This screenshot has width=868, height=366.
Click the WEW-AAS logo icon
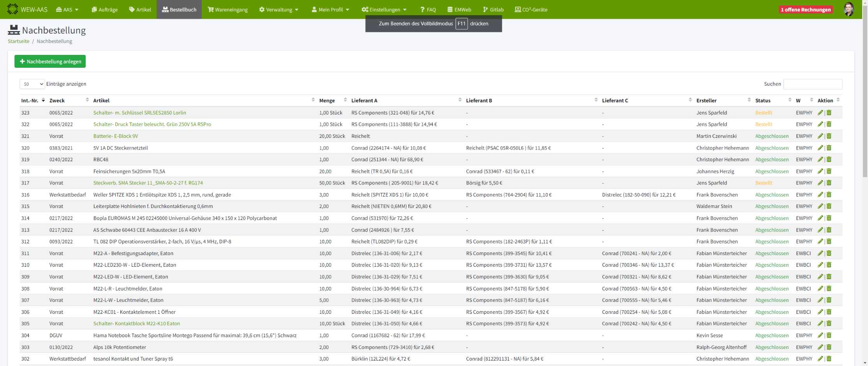coord(12,9)
